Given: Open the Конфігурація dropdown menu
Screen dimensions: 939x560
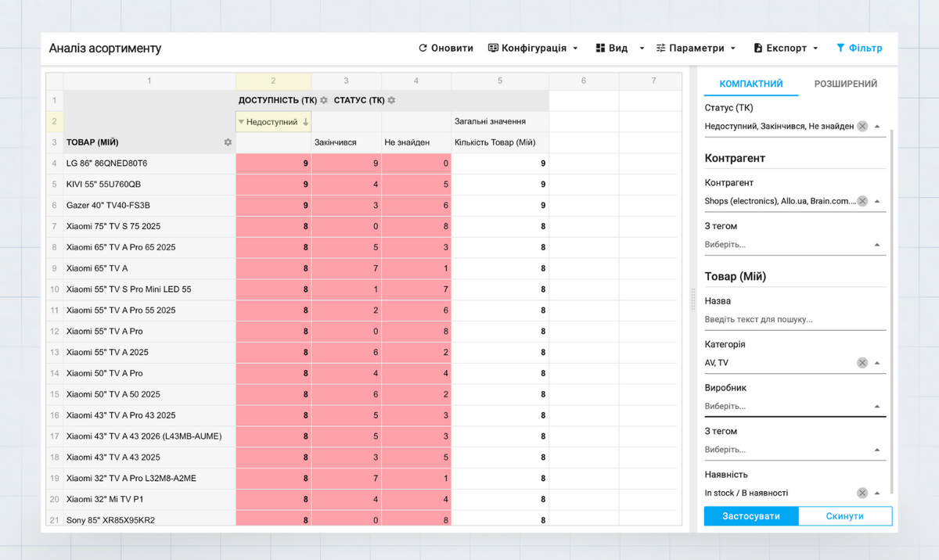Looking at the screenshot, I should point(533,48).
